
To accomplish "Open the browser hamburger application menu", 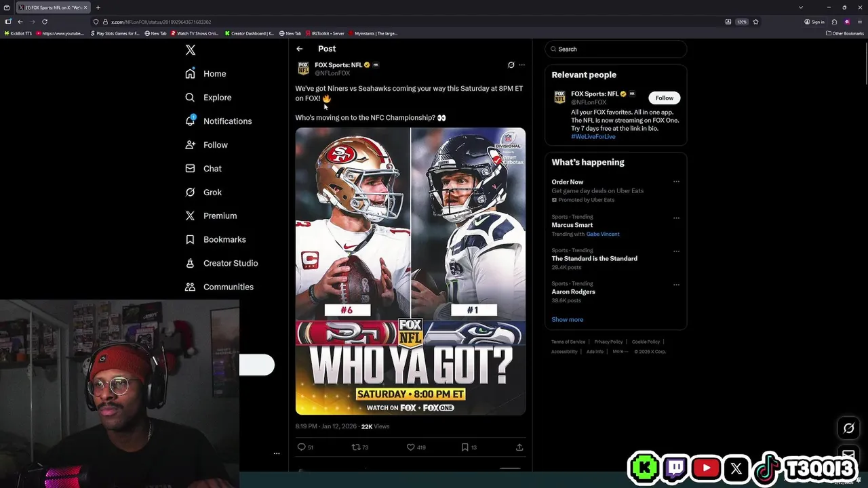I will pyautogui.click(x=859, y=22).
